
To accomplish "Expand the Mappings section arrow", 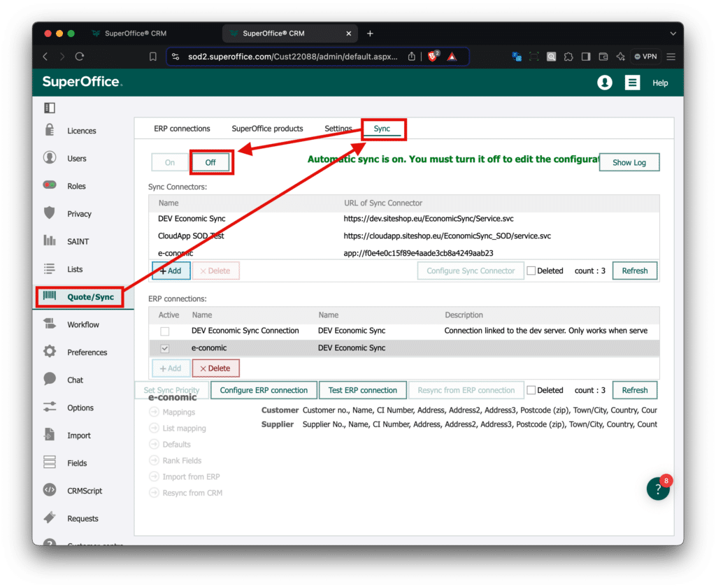I will tap(155, 412).
